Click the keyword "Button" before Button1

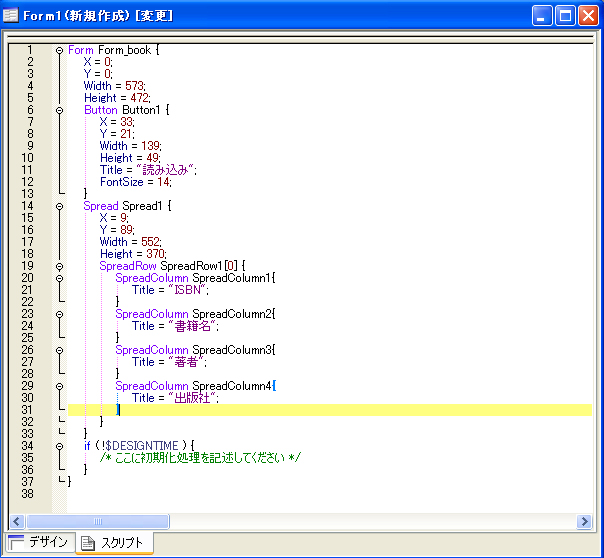coord(101,110)
